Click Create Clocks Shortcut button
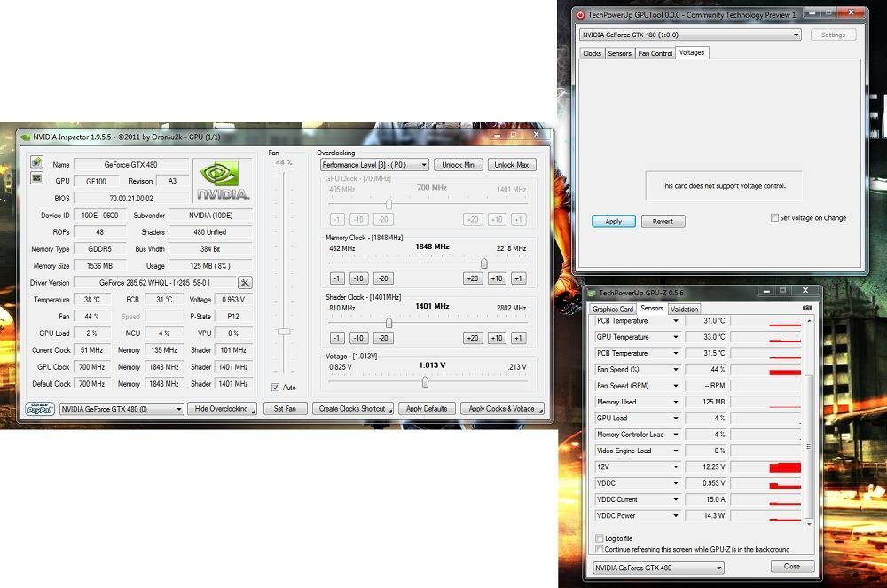887x588 pixels. (353, 408)
